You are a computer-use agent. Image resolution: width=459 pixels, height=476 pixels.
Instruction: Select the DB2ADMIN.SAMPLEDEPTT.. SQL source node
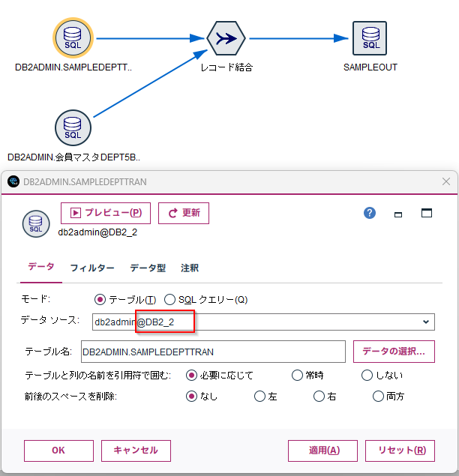click(x=73, y=38)
